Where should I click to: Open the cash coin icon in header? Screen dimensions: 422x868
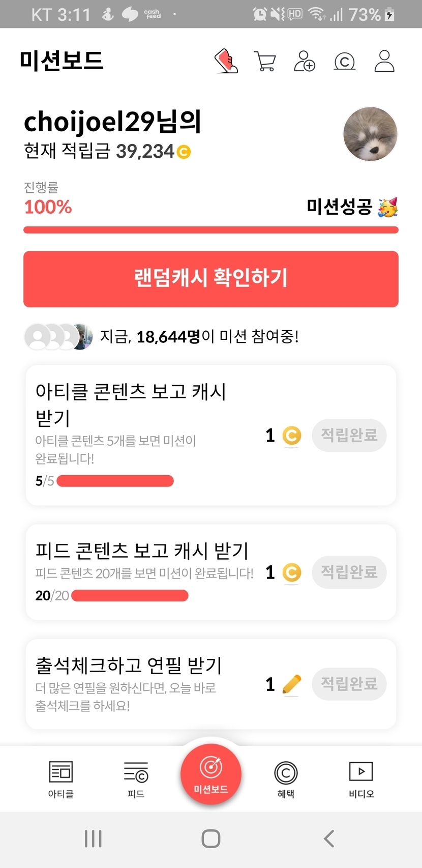(x=344, y=62)
